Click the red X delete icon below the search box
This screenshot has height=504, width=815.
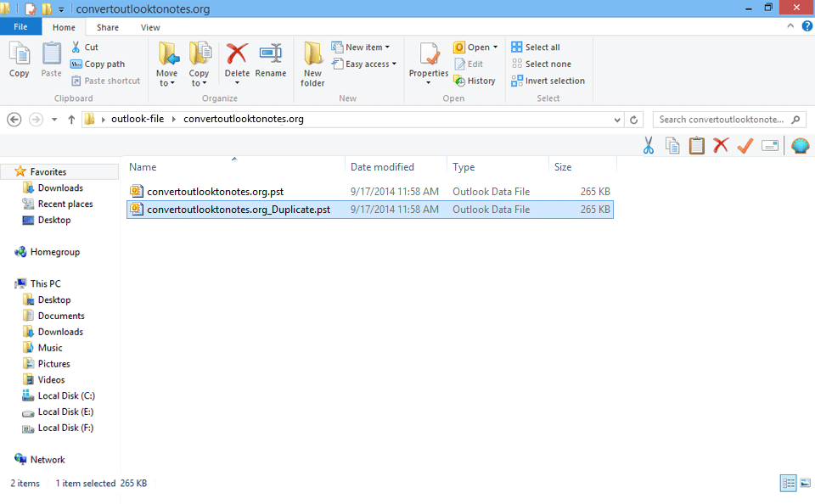(x=721, y=146)
